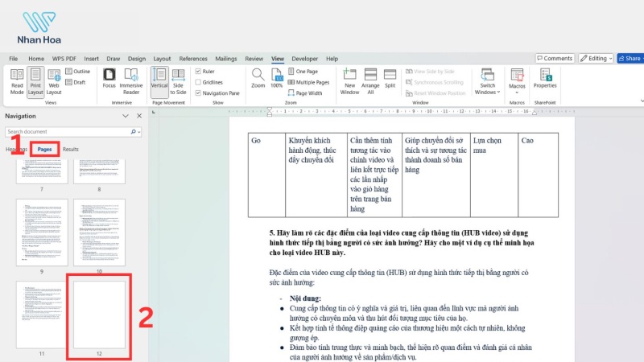Screen dimensions: 644x362
Task: Switch to the Layout tab
Action: [x=162, y=59]
